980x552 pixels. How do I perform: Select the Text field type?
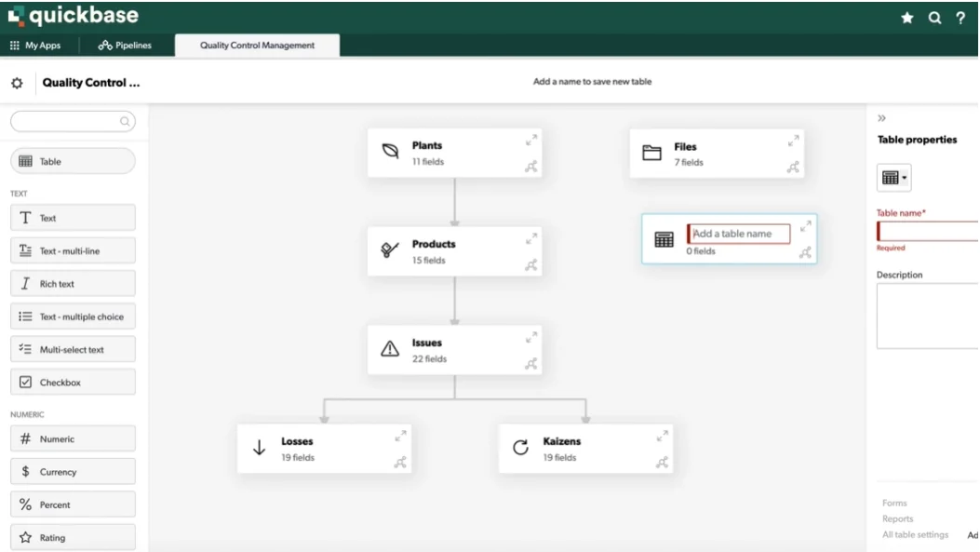(x=73, y=218)
